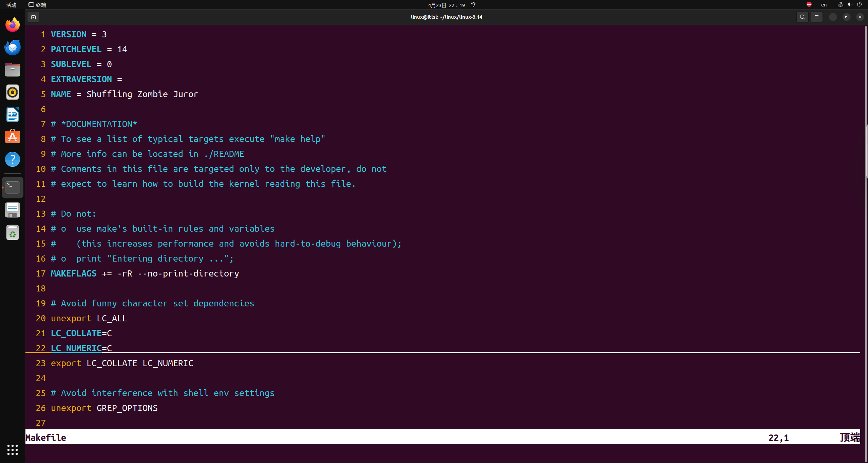Open the clock and calendar panel
868x463 pixels.
coord(446,5)
